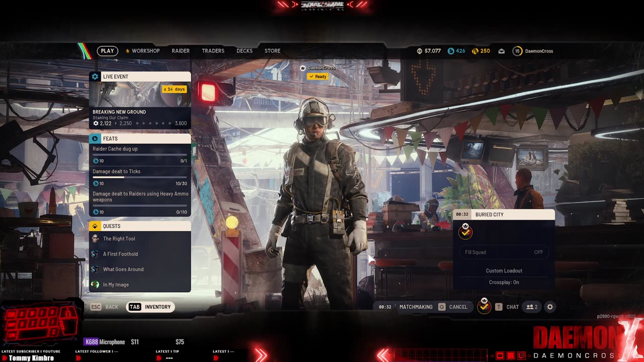Viewport: 644px width, 362px height.
Task: Click the Q key hint beside Cancel
Action: (442, 307)
